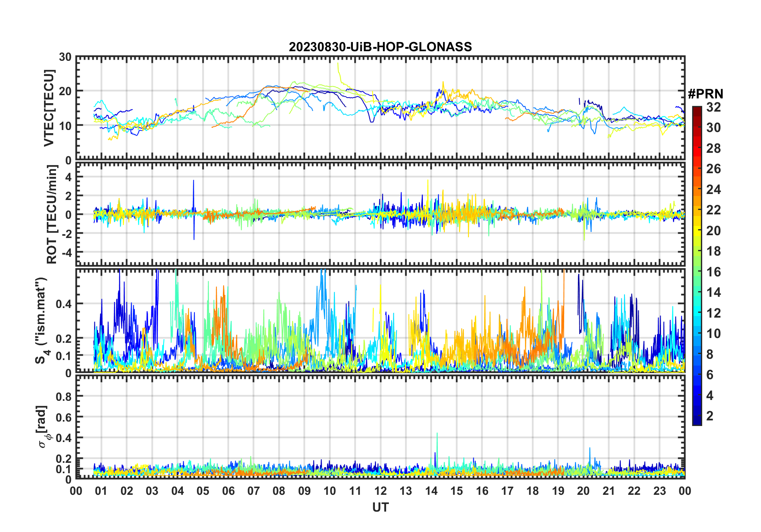Pick the green colorbar segment at PRN 16
Image resolution: width=761 pixels, height=532 pixels.
[697, 272]
